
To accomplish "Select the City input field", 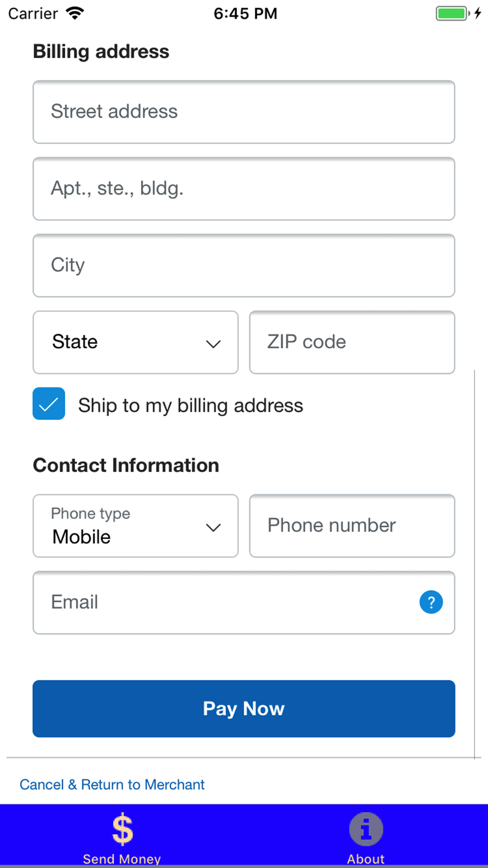I will (244, 266).
